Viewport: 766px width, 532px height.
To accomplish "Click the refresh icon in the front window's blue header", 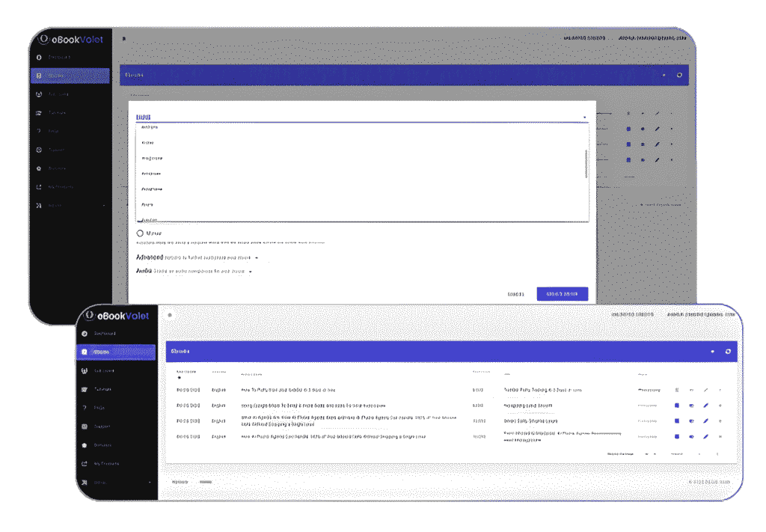I will 728,351.
